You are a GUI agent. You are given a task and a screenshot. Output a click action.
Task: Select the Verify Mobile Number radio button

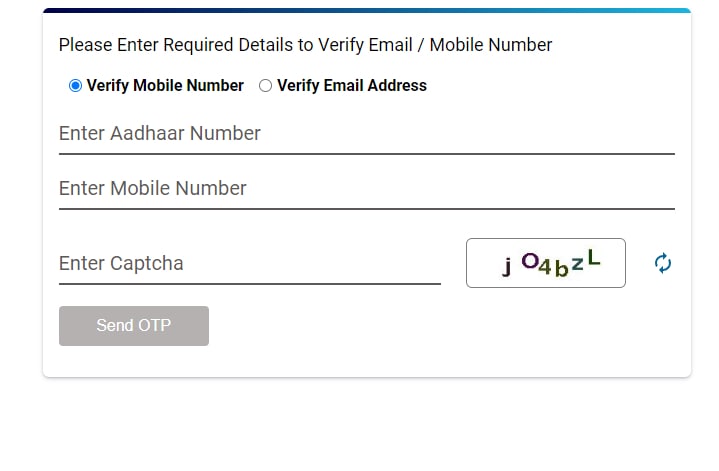(x=75, y=86)
